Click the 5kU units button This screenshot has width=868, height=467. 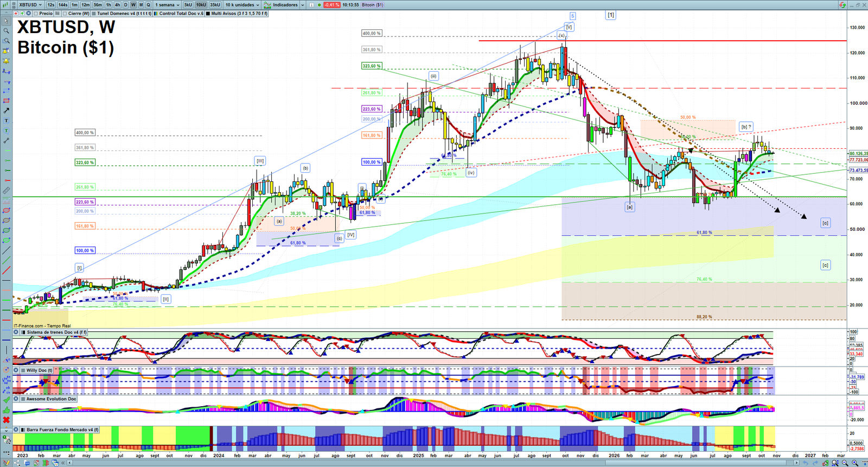pyautogui.click(x=188, y=5)
